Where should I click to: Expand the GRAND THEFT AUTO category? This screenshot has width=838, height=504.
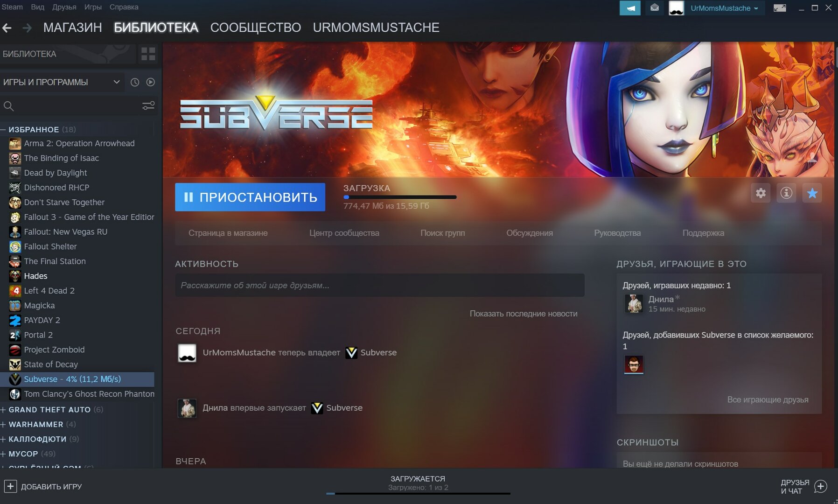3,410
